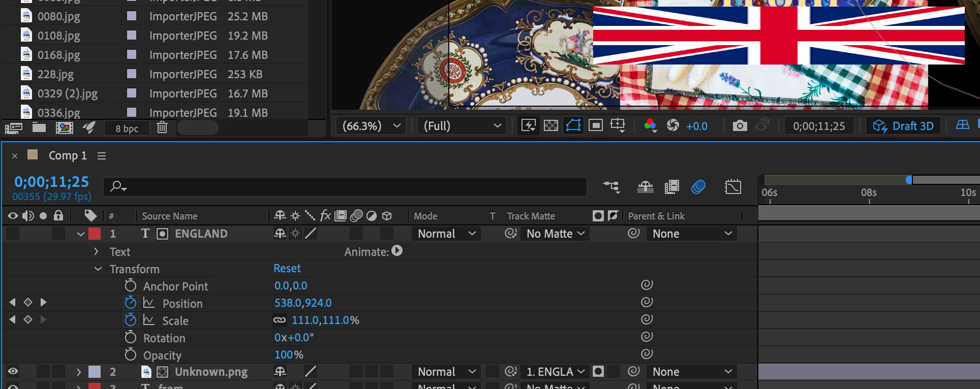Add or remove keyframe on Scale
This screenshot has width=980, height=389.
tap(28, 319)
